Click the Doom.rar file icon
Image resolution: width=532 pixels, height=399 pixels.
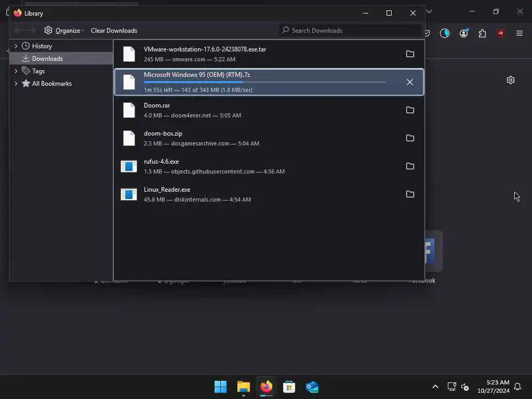(129, 110)
